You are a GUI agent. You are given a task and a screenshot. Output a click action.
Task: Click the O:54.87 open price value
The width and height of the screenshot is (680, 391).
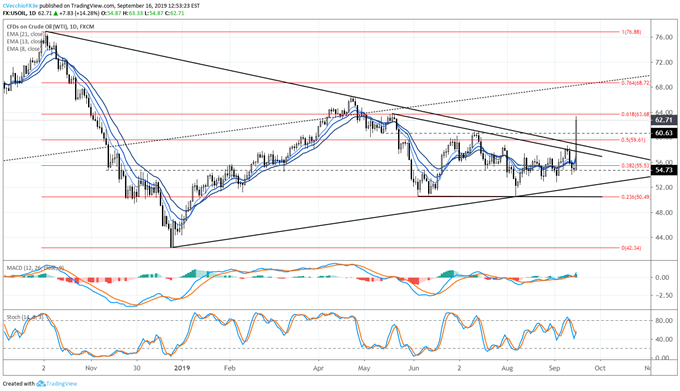click(x=110, y=13)
